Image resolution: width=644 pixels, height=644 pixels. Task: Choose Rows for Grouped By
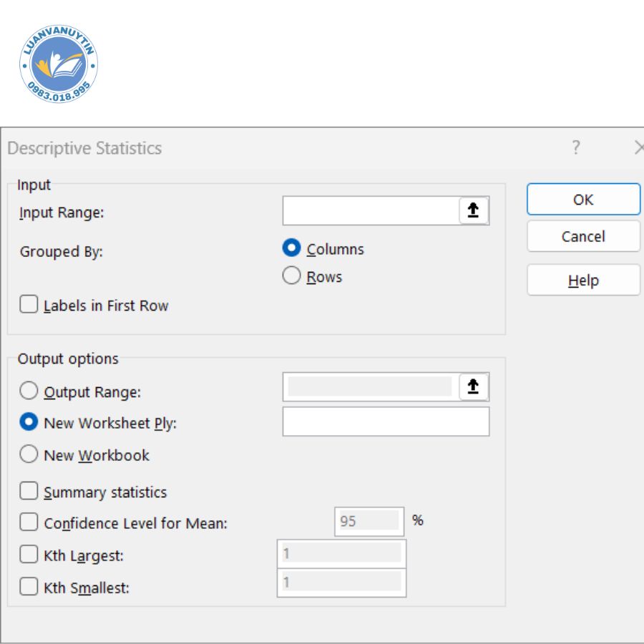291,277
